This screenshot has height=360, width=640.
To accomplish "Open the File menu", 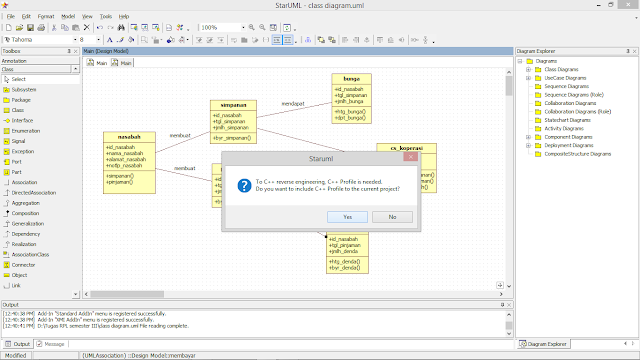I will tap(11, 16).
